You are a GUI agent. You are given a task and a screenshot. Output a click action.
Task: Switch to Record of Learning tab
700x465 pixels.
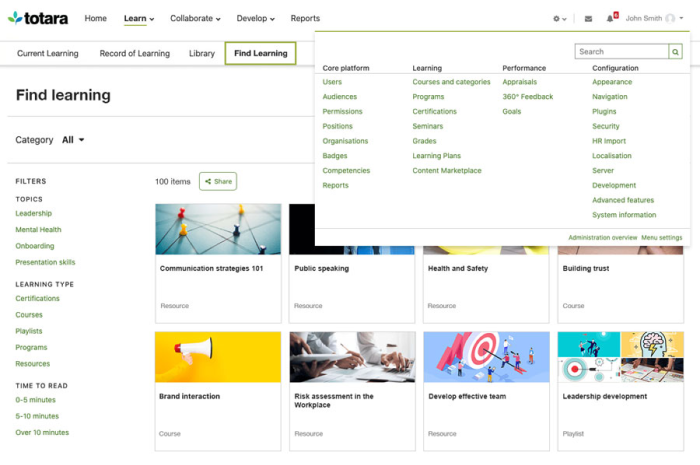coord(134,54)
